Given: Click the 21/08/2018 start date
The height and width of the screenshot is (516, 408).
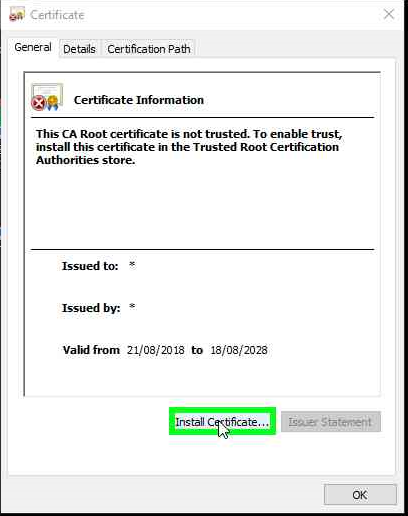Looking at the screenshot, I should [156, 350].
